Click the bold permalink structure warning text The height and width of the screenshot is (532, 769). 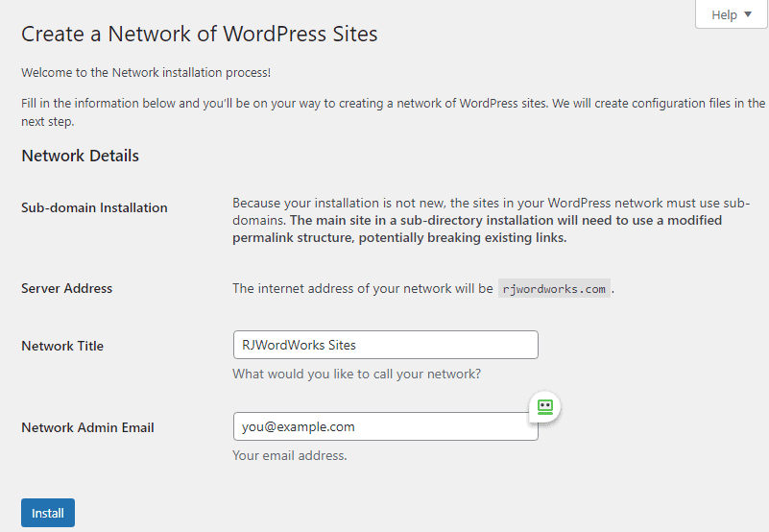(x=477, y=229)
